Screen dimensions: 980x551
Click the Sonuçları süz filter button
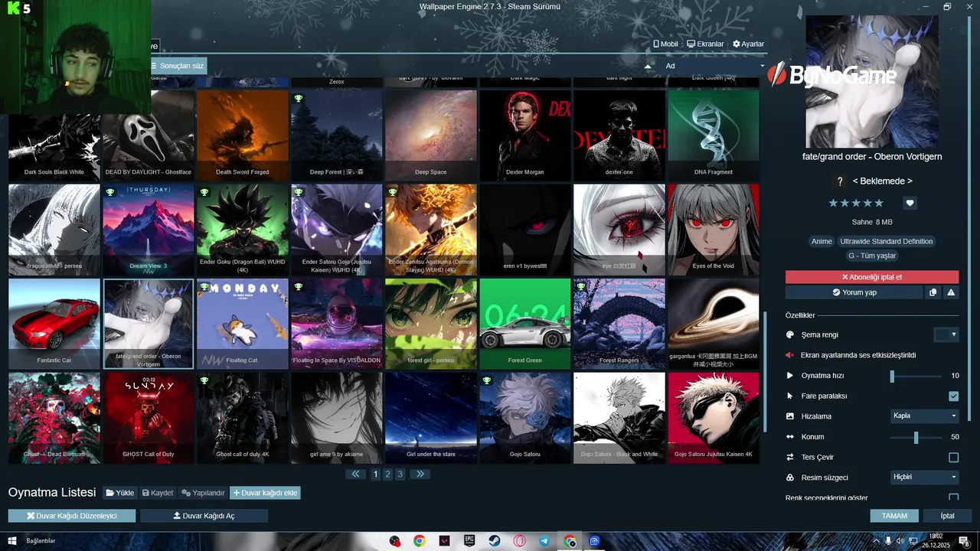(x=178, y=67)
